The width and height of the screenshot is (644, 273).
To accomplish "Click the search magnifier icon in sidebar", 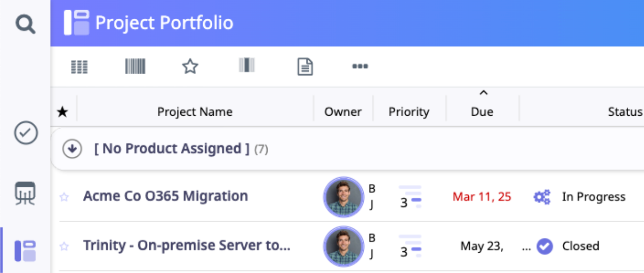I will [25, 23].
